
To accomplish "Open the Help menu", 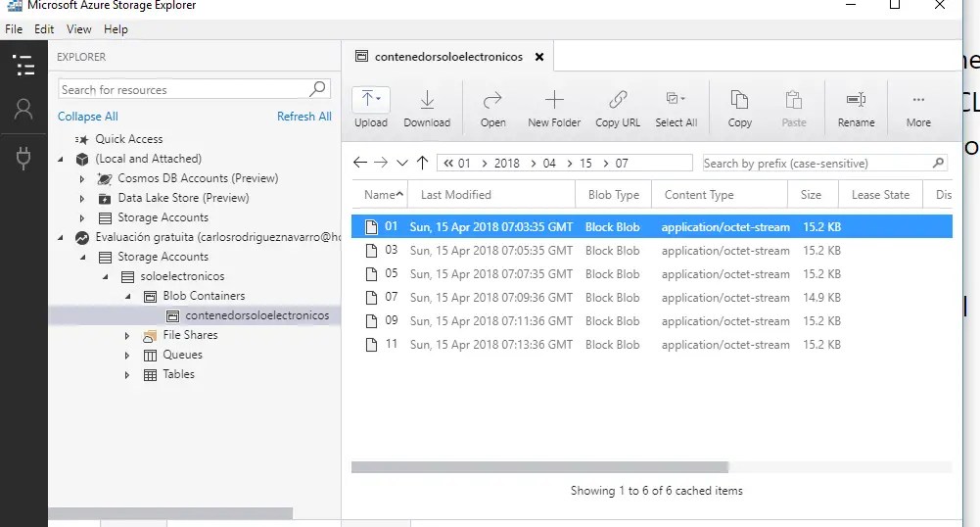I will point(116,29).
